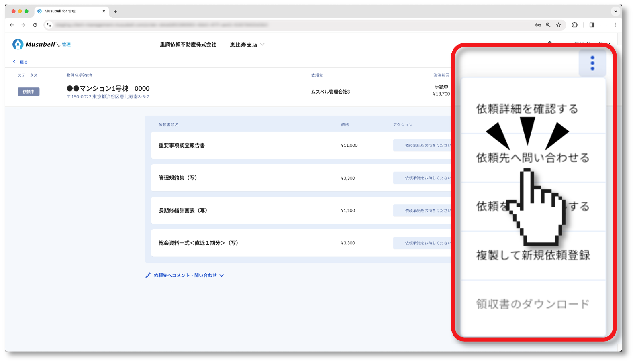The image size is (635, 364).
Task: Bookmark this page with the star icon
Action: point(558,25)
